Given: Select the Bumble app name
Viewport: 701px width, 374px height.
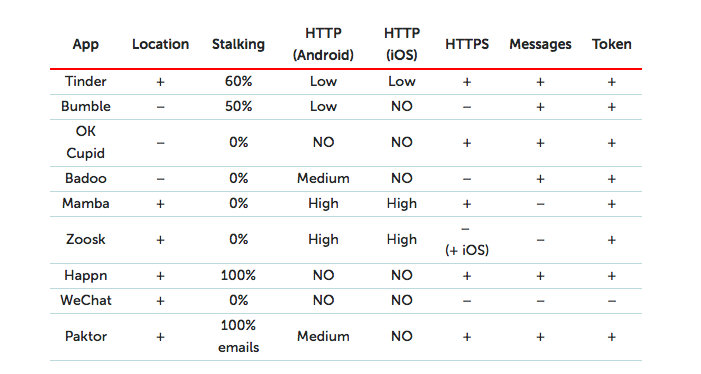Looking at the screenshot, I should pos(85,106).
